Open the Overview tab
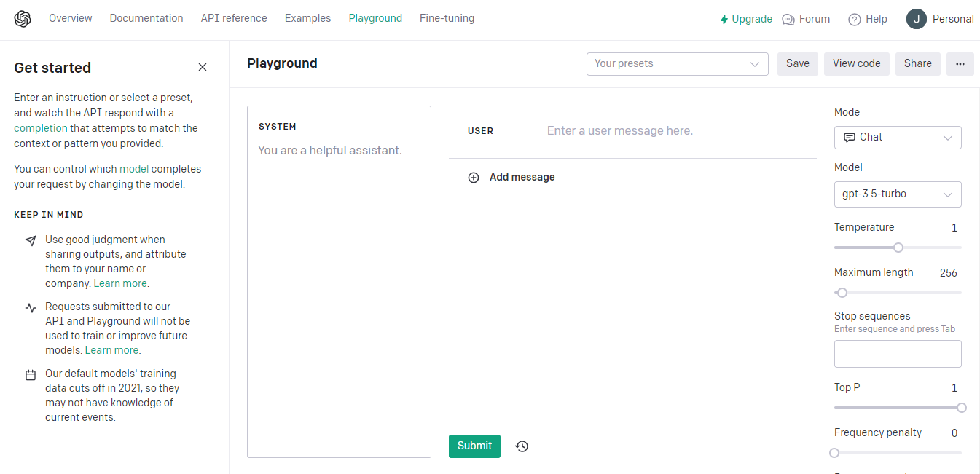The image size is (980, 474). (71, 18)
